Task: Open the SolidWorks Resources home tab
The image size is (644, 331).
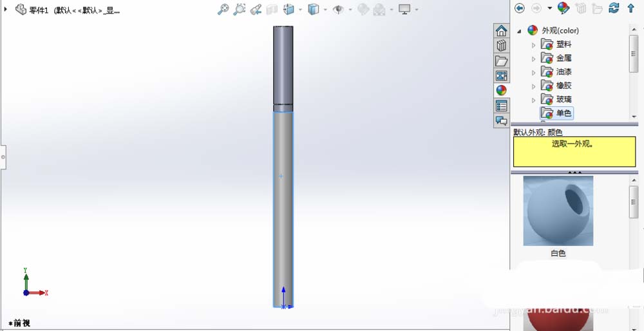Action: 501,30
